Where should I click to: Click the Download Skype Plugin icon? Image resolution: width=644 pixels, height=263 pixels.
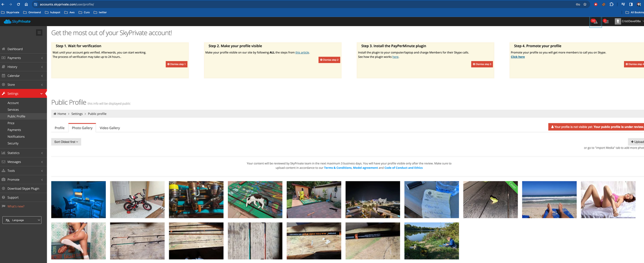pos(4,188)
